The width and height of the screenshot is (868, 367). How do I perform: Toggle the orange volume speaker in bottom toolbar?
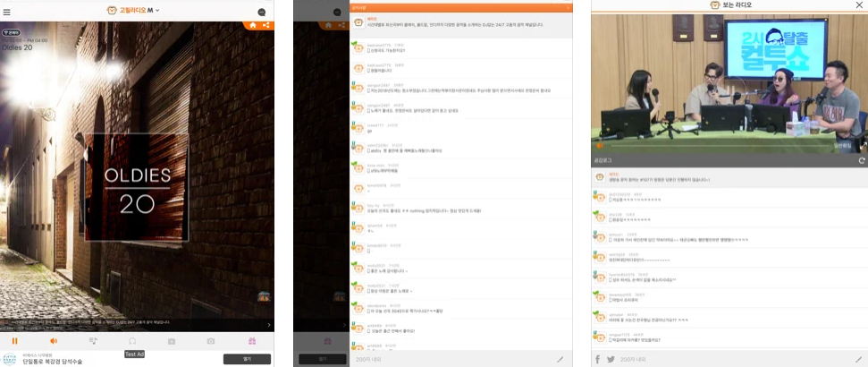pyautogui.click(x=54, y=341)
